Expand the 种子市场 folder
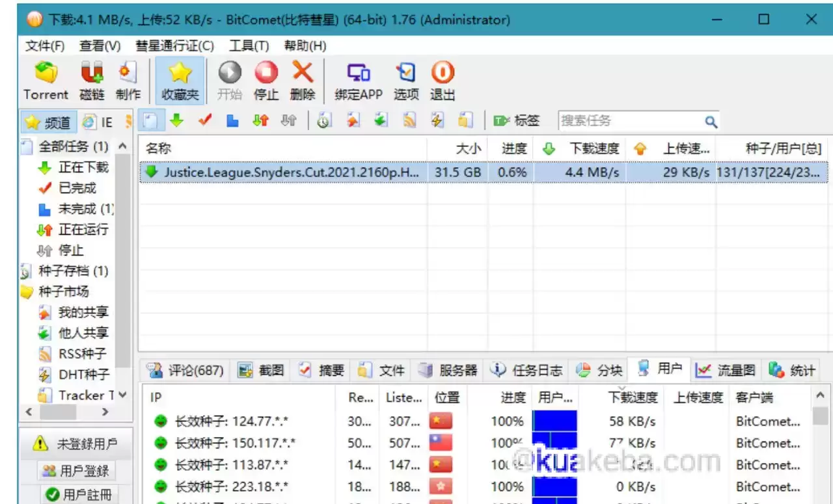The image size is (833, 504). pyautogui.click(x=63, y=291)
